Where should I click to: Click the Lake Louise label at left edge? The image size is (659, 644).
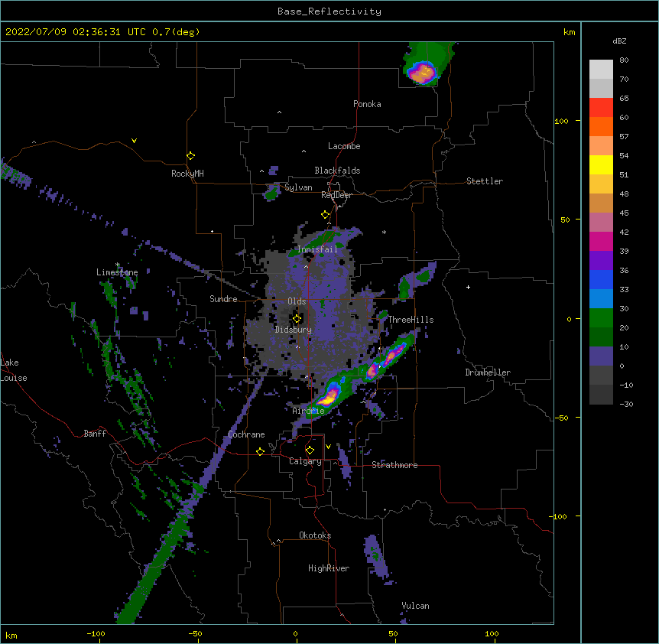(14, 370)
